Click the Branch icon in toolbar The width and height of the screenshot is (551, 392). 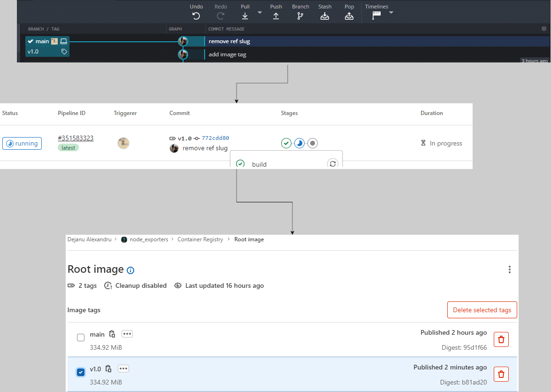click(300, 16)
